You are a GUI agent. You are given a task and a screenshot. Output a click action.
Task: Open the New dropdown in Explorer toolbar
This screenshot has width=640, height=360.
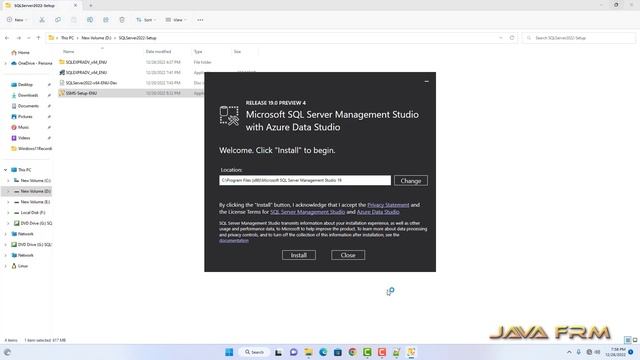tap(17, 20)
